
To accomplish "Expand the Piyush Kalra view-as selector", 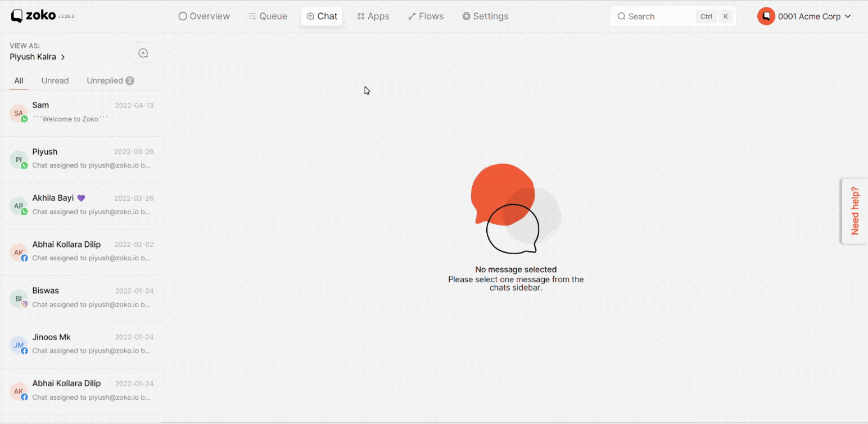I will pyautogui.click(x=38, y=57).
